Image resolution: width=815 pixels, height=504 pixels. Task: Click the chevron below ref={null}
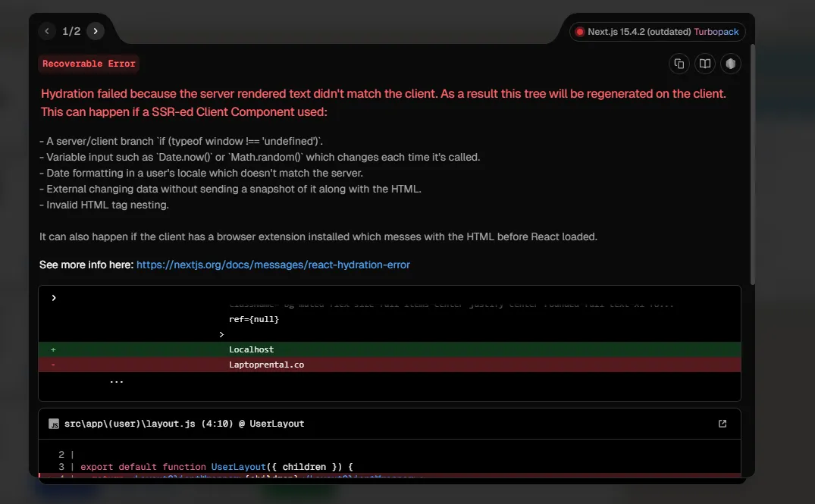(221, 334)
